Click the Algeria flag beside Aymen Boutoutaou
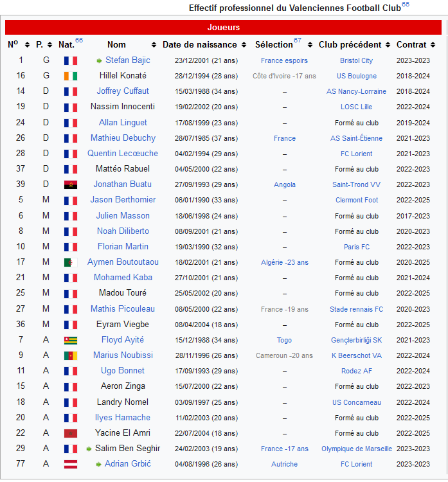This screenshot has width=448, height=482. coord(70,262)
